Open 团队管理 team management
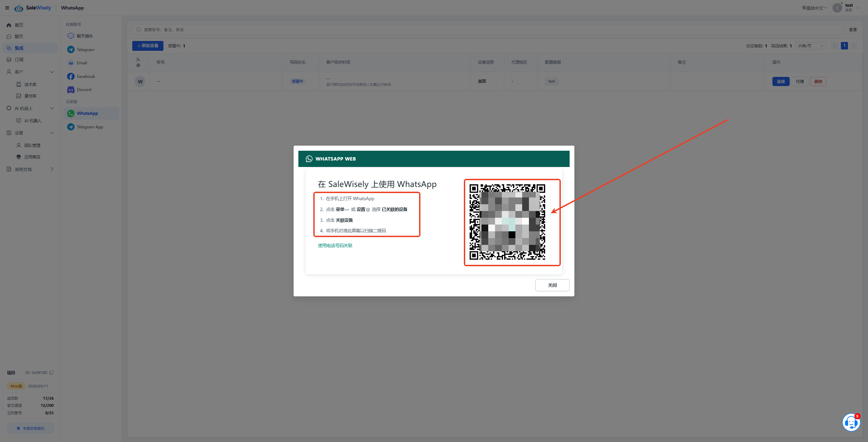868x442 pixels. tap(32, 145)
